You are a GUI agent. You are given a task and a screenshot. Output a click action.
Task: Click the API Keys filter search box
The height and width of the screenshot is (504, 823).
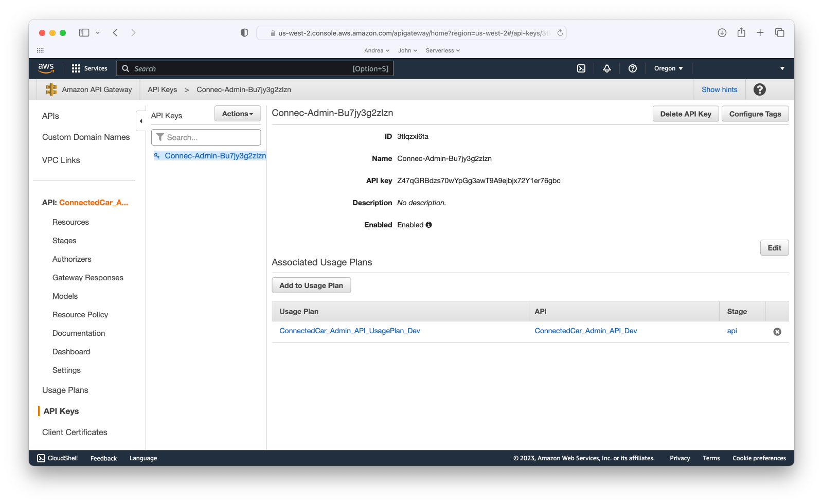[x=206, y=137]
